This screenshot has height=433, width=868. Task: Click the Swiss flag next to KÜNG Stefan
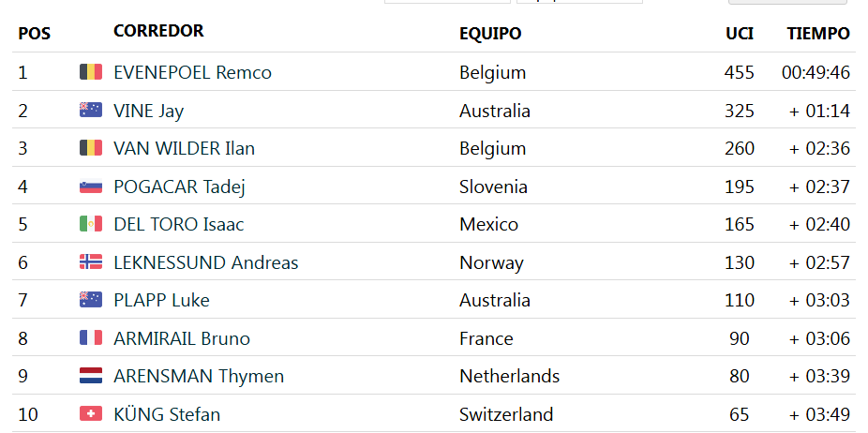click(91, 413)
